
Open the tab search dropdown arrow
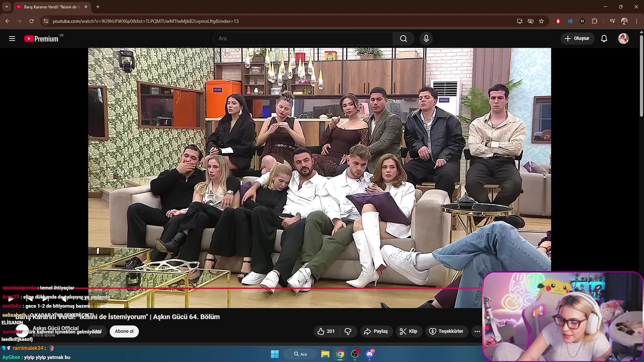coord(7,7)
